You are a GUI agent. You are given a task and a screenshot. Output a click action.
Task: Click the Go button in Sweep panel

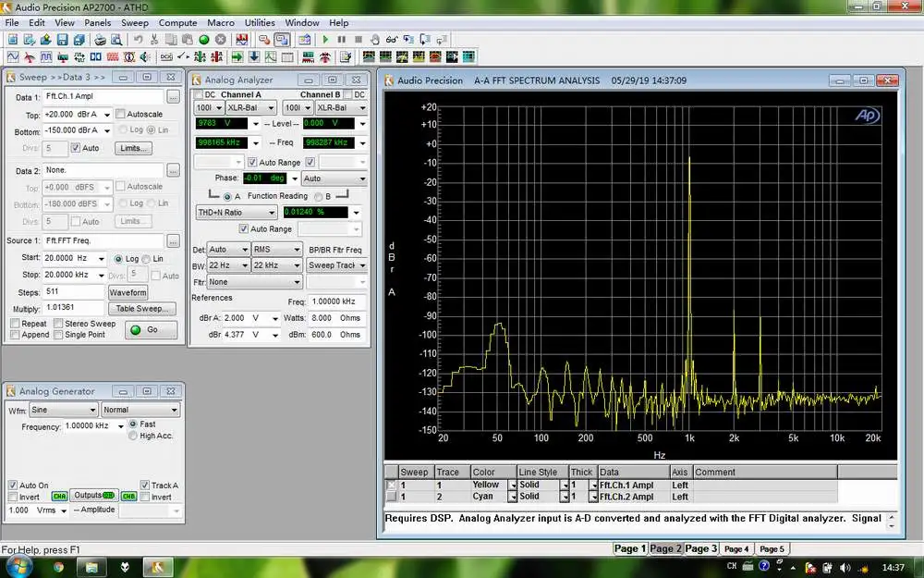point(151,329)
